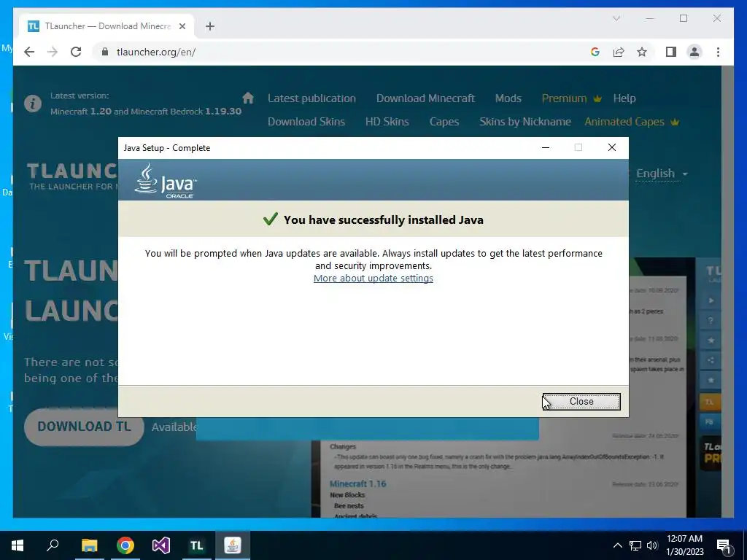Image resolution: width=747 pixels, height=560 pixels.
Task: View site info lock icon
Action: tap(105, 52)
